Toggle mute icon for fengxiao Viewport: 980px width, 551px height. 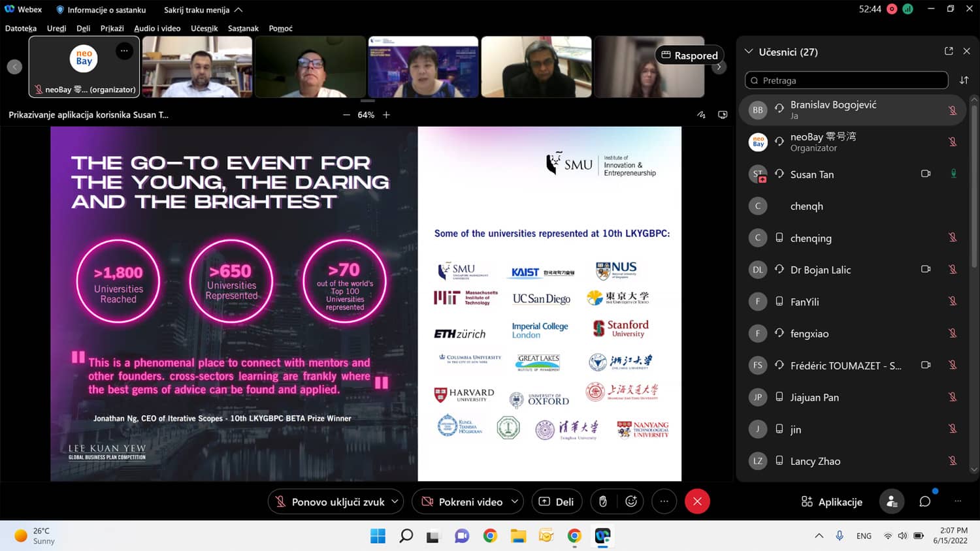coord(953,333)
